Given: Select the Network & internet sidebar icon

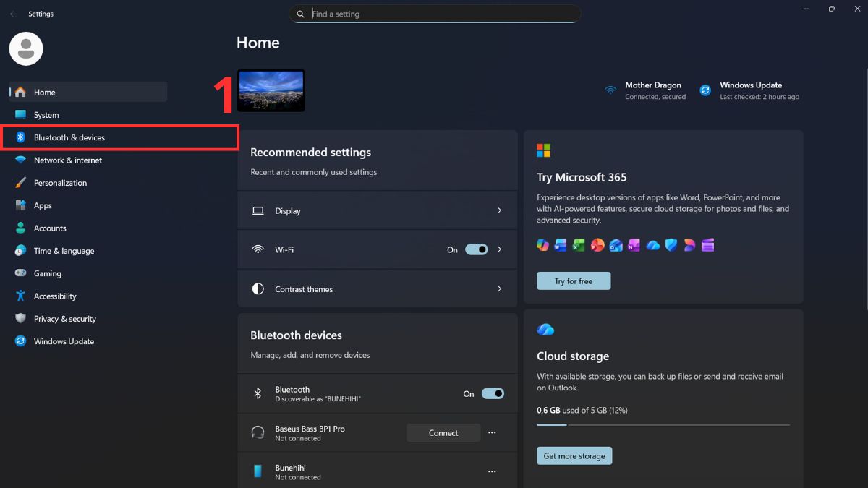Looking at the screenshot, I should pos(20,160).
